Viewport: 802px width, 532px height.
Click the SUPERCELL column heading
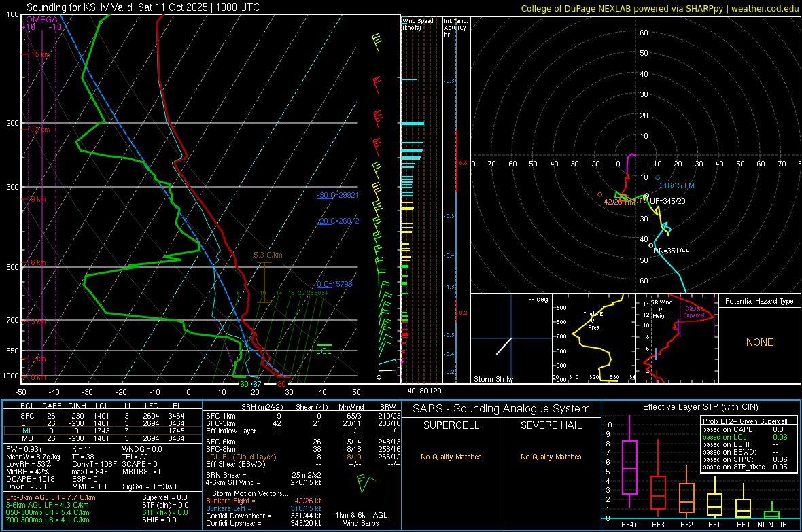[451, 425]
